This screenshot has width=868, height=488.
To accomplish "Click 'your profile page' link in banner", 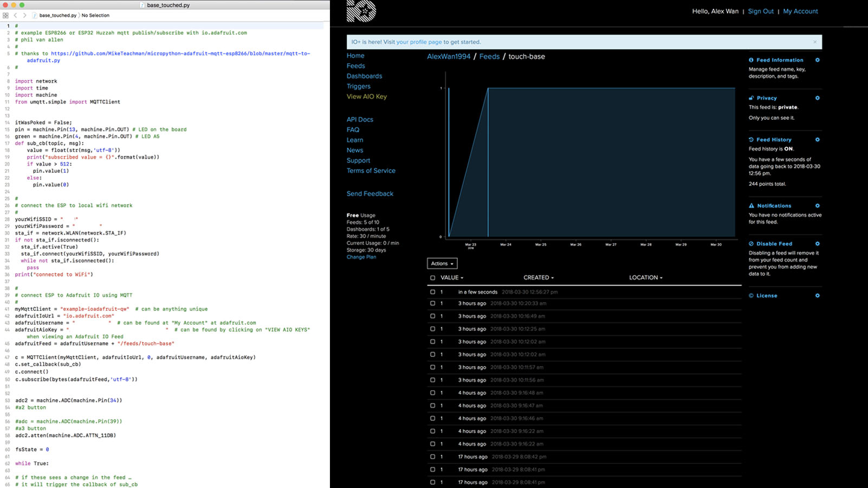I will [419, 42].
